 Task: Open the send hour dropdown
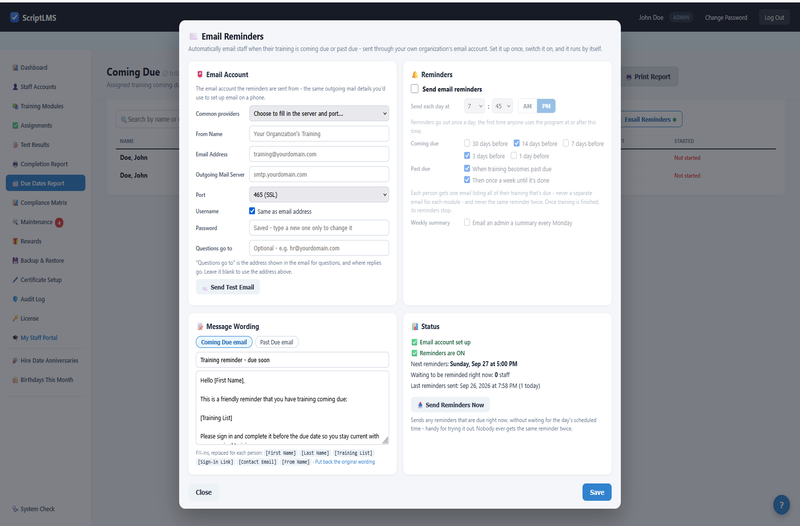click(x=474, y=106)
